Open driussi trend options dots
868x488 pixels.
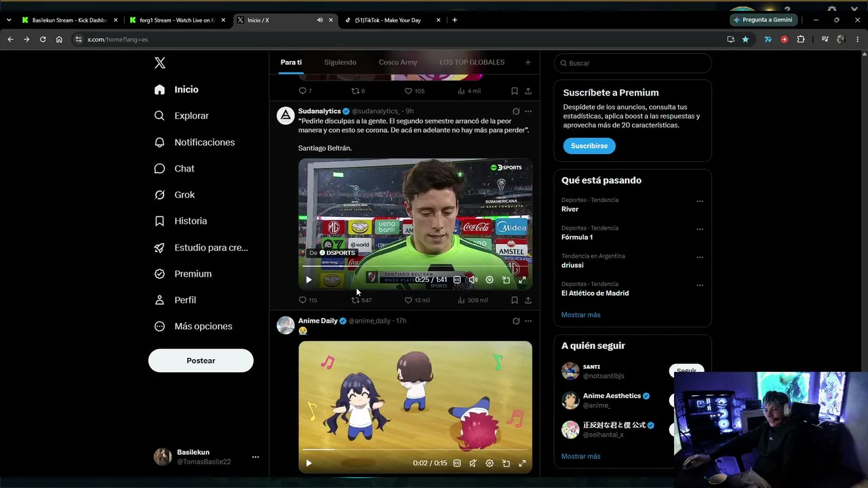tap(700, 258)
